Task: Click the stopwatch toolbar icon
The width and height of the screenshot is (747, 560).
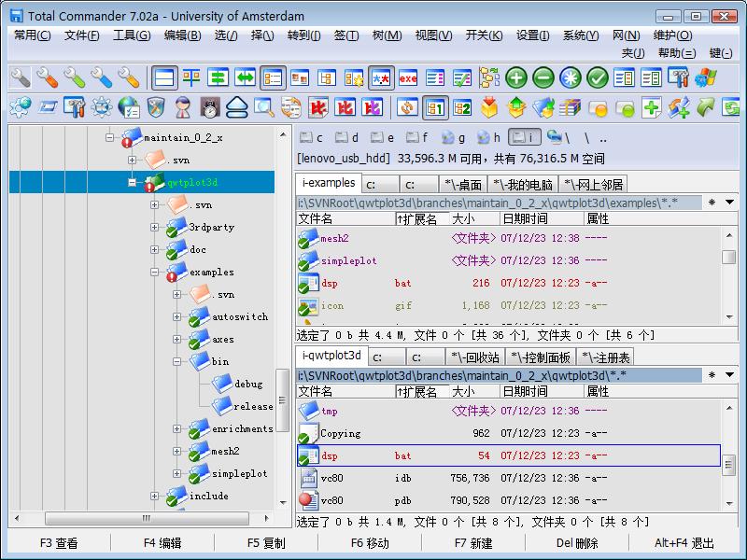Action: [x=209, y=107]
